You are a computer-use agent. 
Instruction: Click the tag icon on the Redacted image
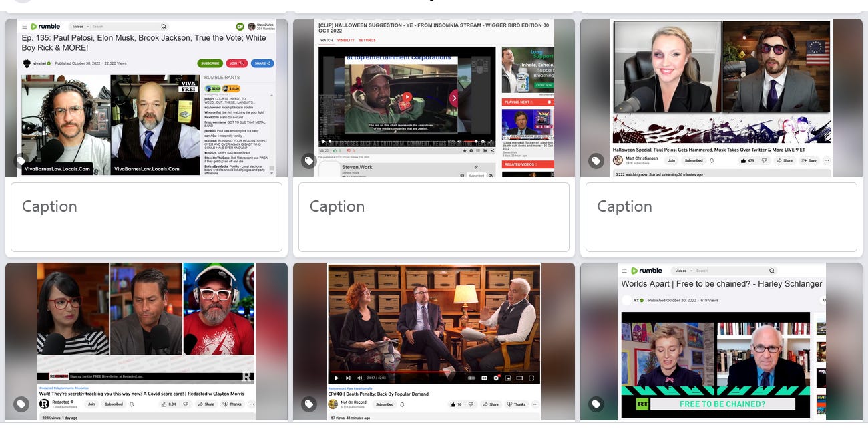(x=21, y=404)
